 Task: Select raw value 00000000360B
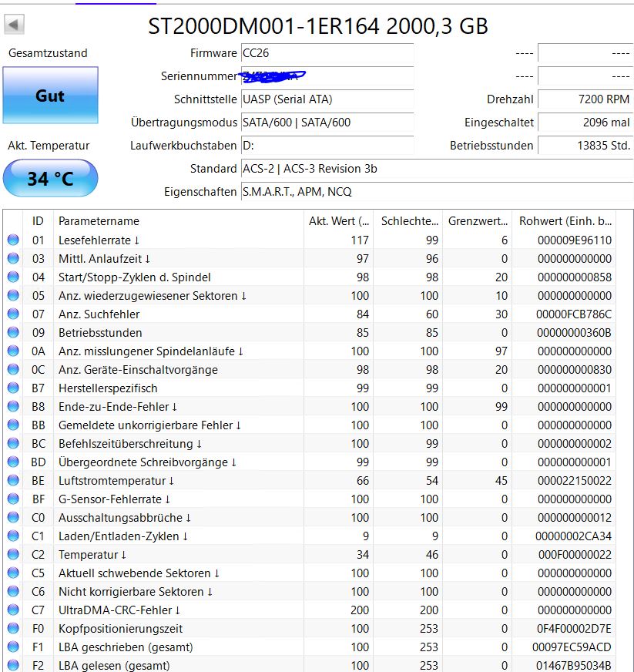pos(575,333)
